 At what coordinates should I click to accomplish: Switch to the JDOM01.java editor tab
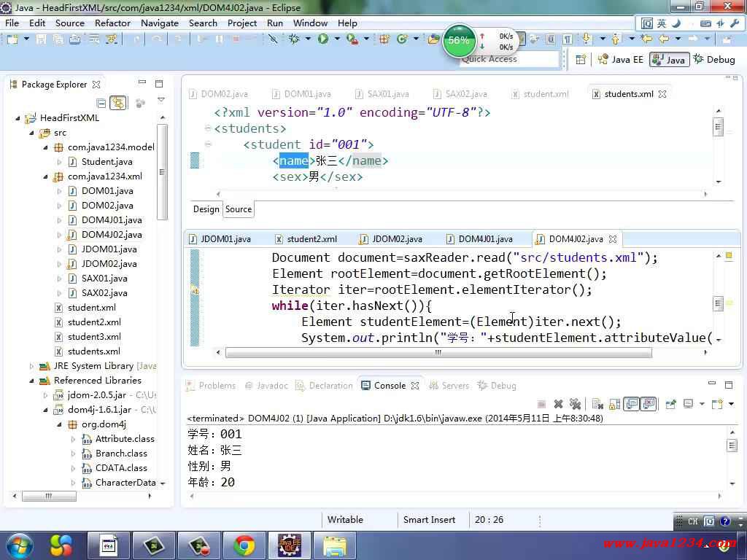pyautogui.click(x=220, y=239)
